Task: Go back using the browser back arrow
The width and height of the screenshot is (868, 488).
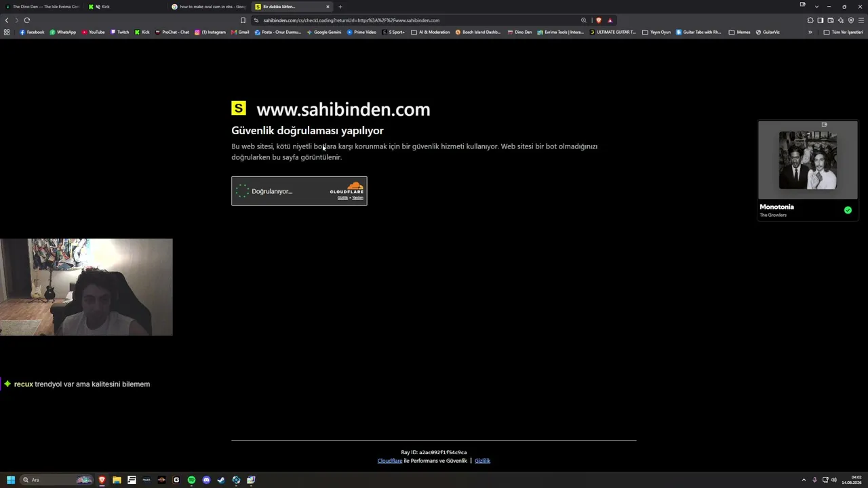Action: (7, 20)
